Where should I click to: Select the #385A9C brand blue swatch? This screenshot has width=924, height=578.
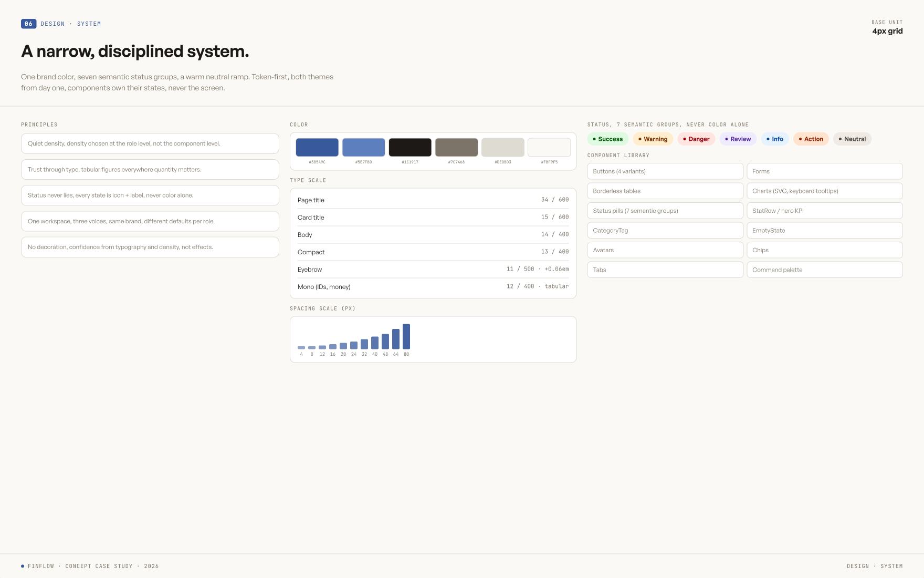(317, 147)
